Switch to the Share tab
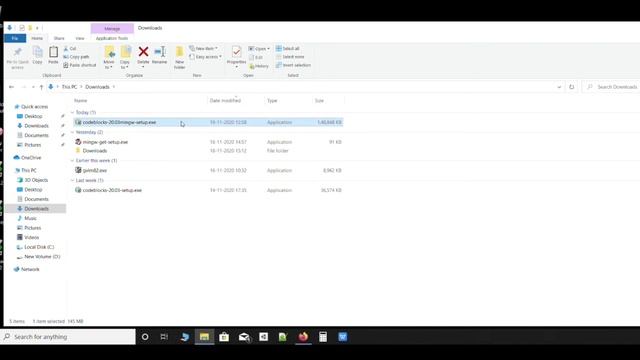The image size is (640, 360). (x=59, y=38)
